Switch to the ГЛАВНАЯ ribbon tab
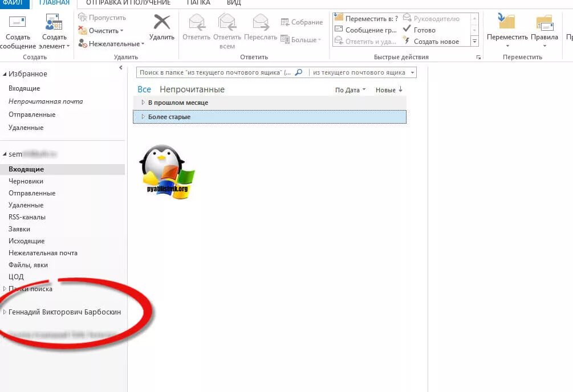The image size is (573, 392). (54, 3)
